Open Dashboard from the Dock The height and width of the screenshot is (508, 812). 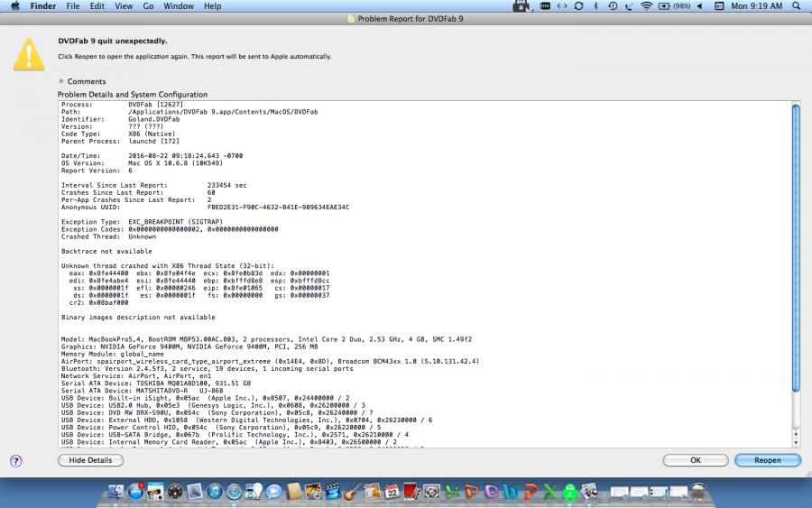(x=175, y=492)
